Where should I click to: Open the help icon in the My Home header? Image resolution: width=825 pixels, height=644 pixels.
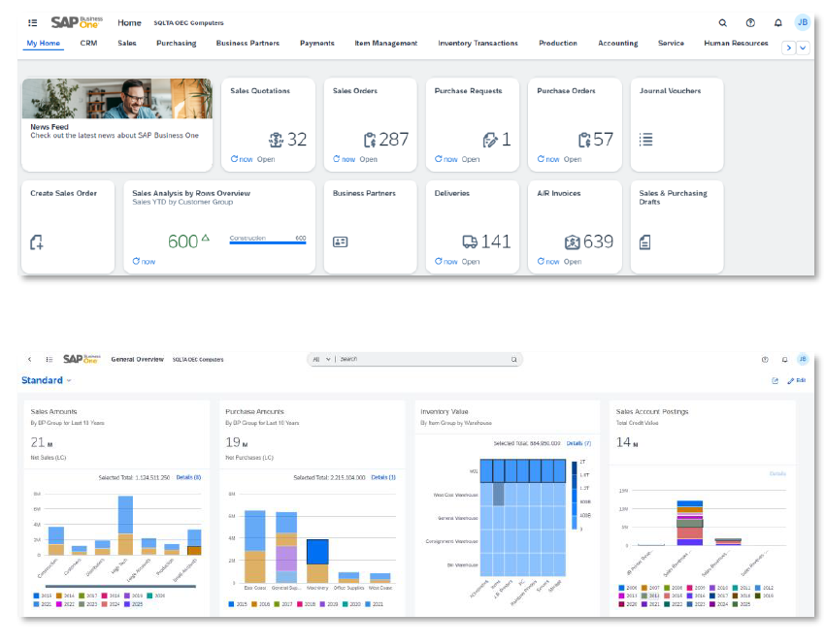[x=750, y=22]
